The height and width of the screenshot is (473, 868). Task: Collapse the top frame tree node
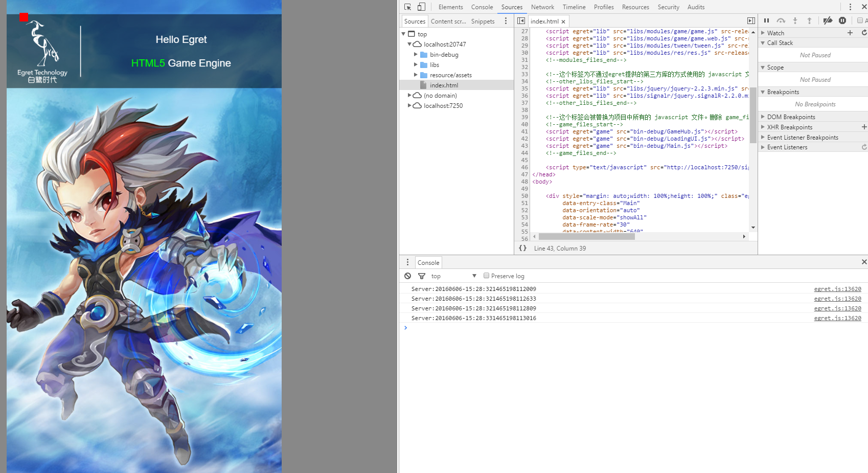point(404,34)
